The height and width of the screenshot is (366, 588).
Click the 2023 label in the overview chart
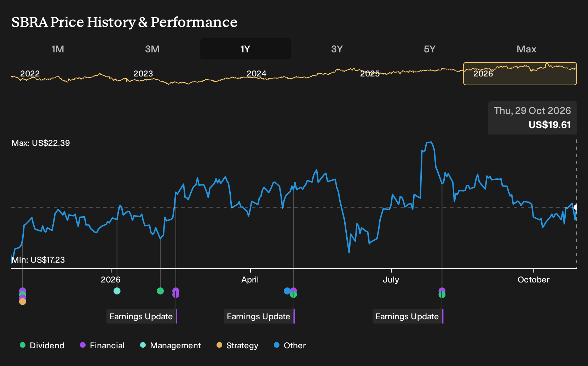pyautogui.click(x=143, y=74)
